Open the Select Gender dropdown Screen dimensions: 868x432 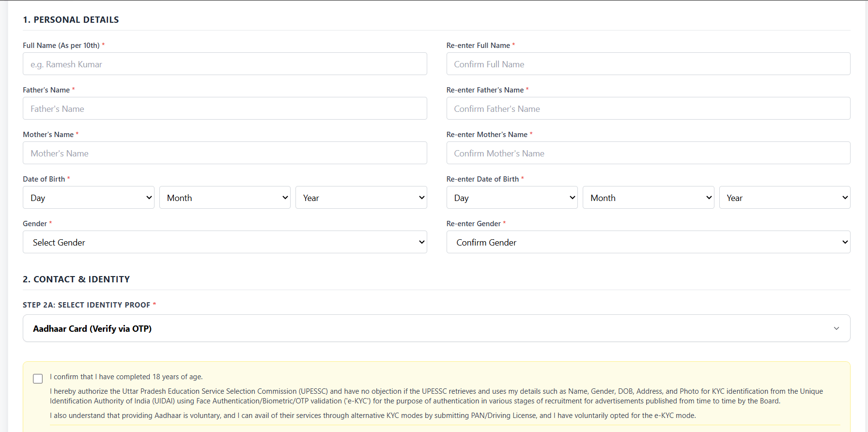click(225, 242)
